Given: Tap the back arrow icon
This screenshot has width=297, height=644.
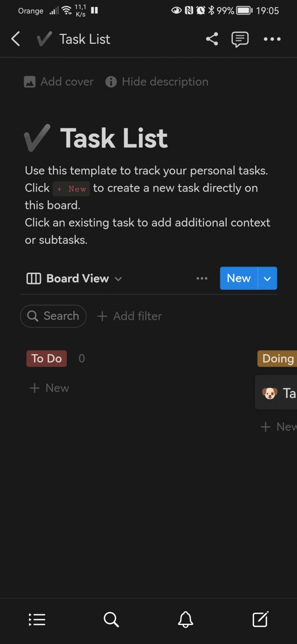Looking at the screenshot, I should pyautogui.click(x=16, y=39).
